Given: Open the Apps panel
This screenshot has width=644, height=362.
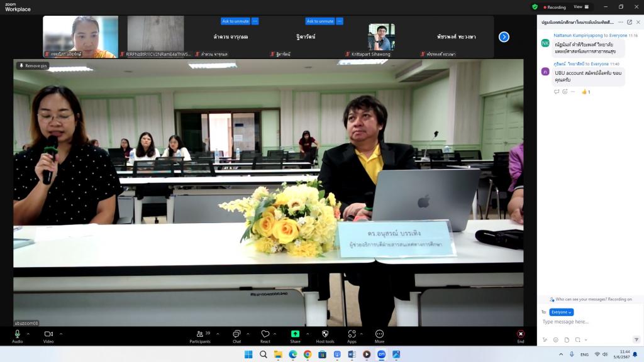Looking at the screenshot, I should (x=352, y=336).
